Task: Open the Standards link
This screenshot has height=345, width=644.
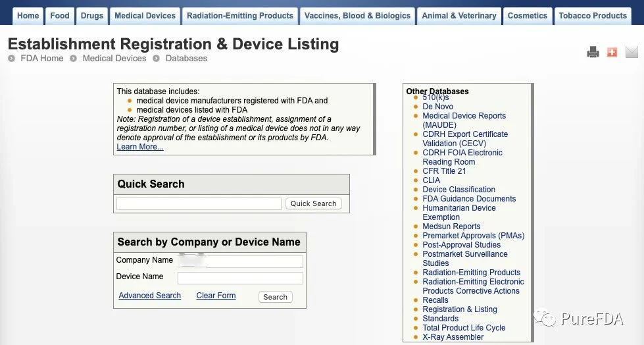Action: (x=440, y=319)
